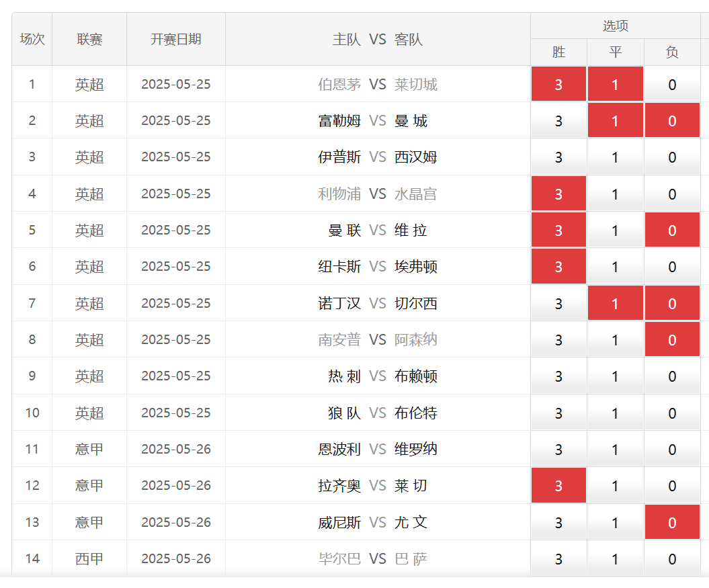Select win (3) for 伯恩茅 VS 莱切城

tap(558, 84)
